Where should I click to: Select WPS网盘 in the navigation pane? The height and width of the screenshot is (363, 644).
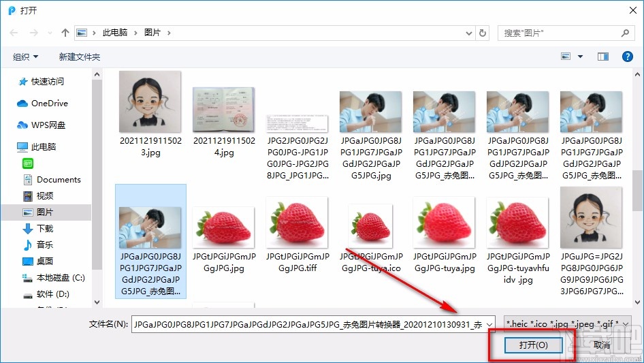tap(41, 125)
